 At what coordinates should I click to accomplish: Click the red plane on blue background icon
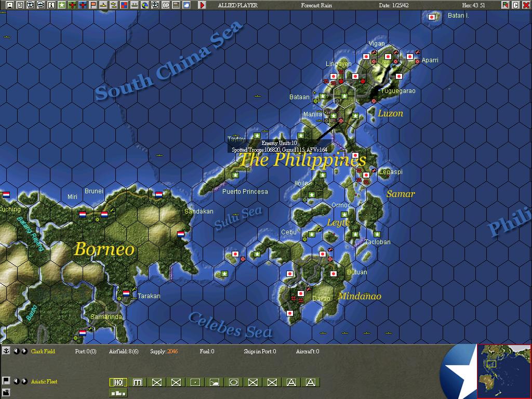(83, 5)
